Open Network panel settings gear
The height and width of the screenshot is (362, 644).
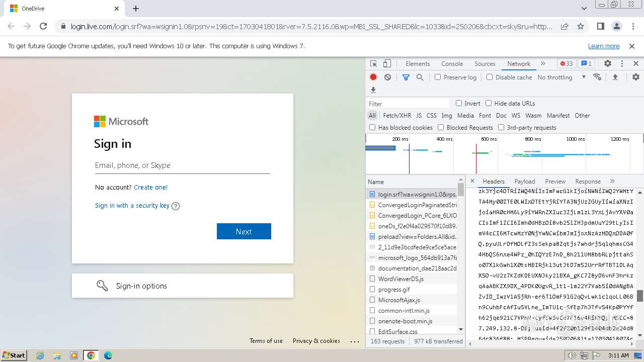(636, 77)
